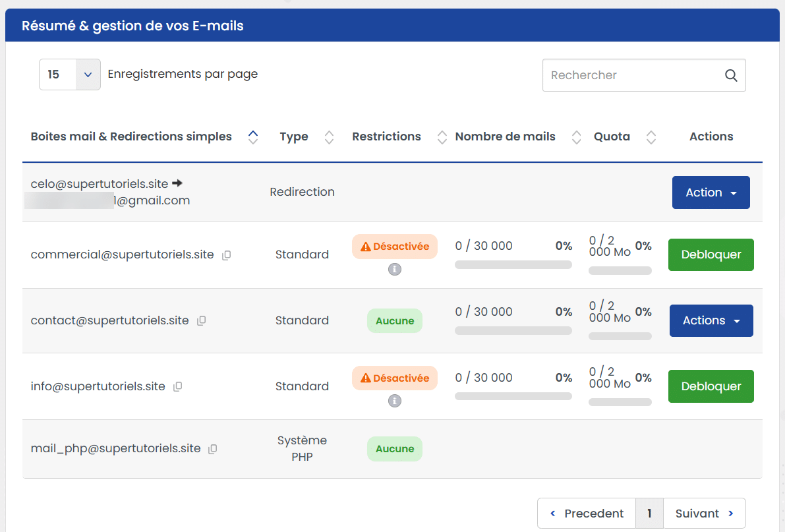Click Nombre de mails column header
Image resolution: width=785 pixels, height=532 pixels.
click(505, 136)
